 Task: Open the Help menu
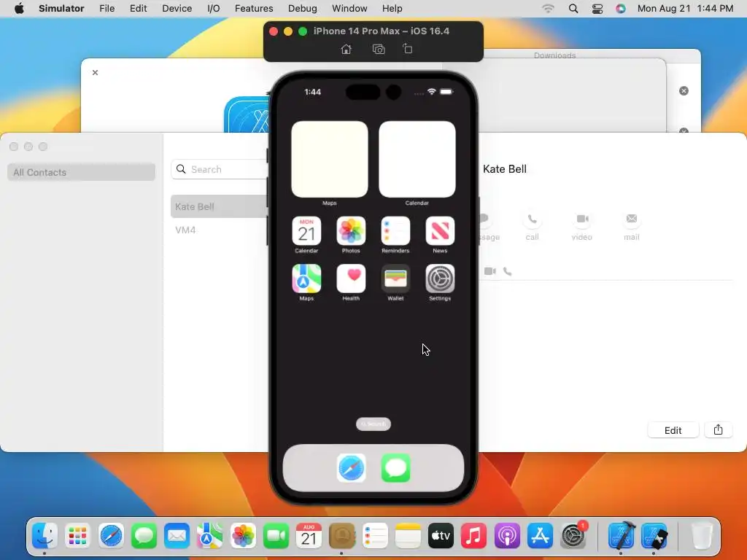pos(392,9)
